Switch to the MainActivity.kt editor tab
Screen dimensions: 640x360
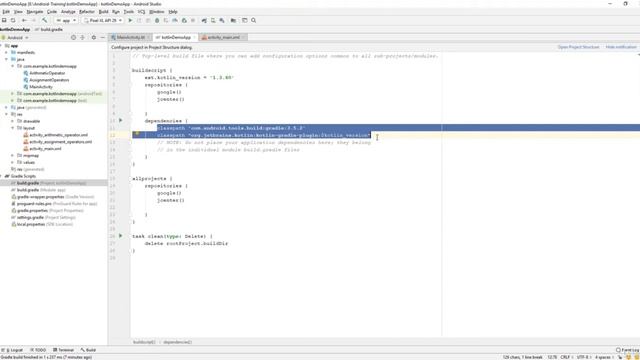[130, 38]
